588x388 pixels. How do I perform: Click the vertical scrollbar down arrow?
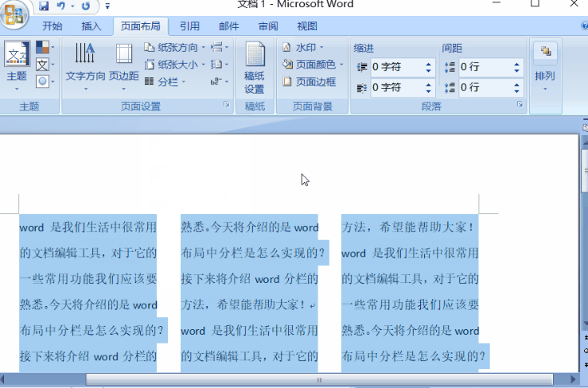(x=585, y=323)
